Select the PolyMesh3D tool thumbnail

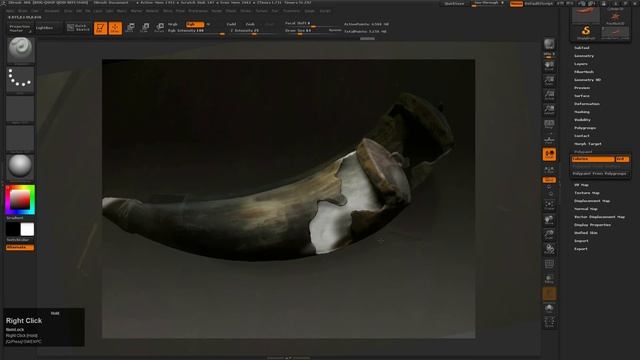click(615, 17)
